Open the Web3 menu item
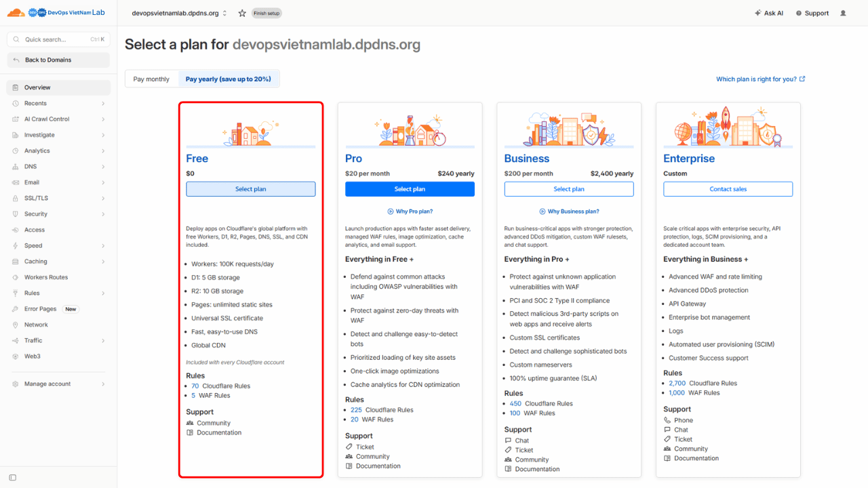The height and width of the screenshot is (488, 868). coord(58,357)
